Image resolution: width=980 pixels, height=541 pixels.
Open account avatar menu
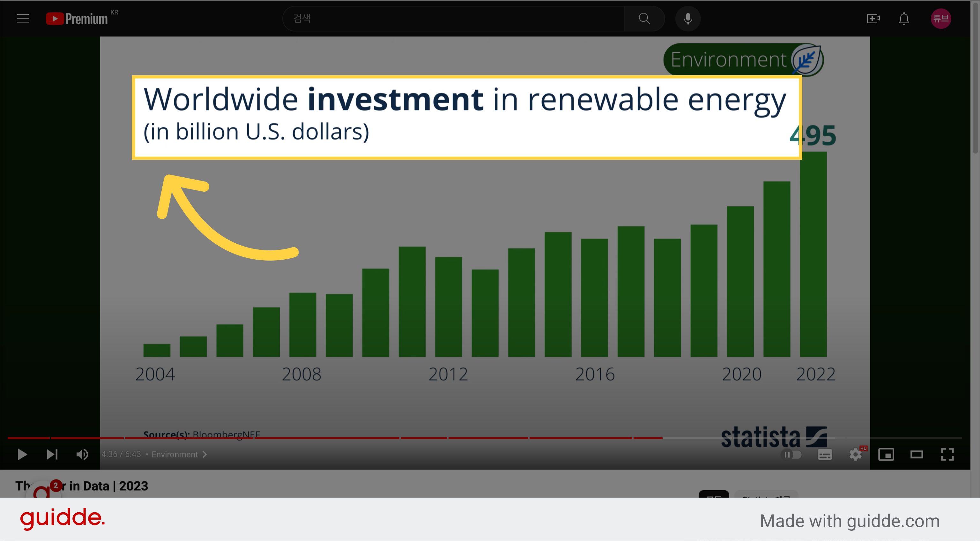(941, 18)
